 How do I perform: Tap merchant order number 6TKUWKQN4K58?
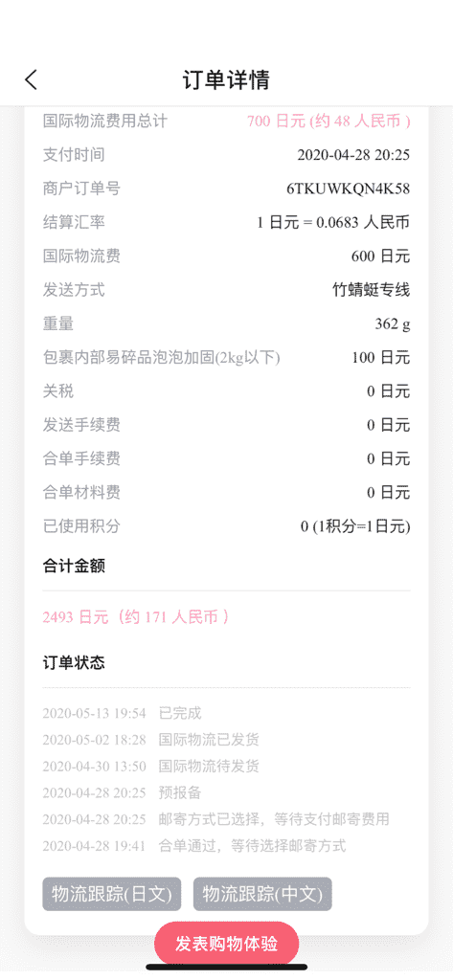click(x=348, y=189)
